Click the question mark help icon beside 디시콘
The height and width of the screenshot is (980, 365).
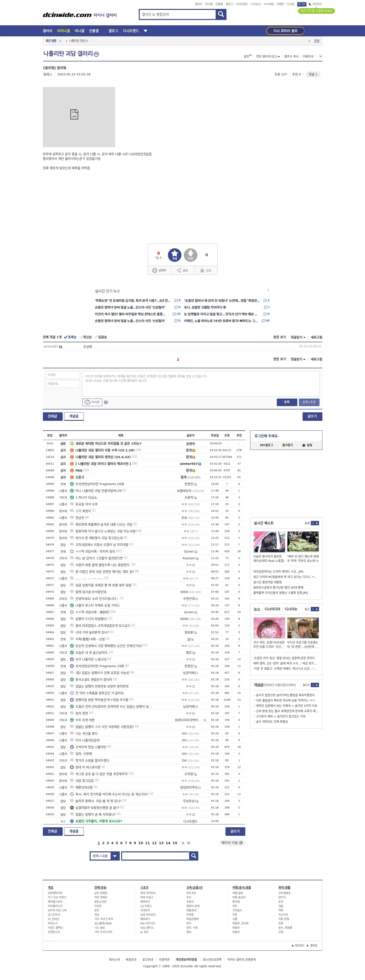coord(106,402)
